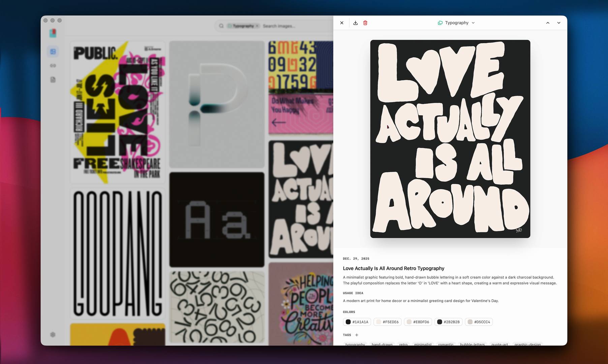Click the 'minimalist' tag
This screenshot has height=364, width=608.
423,344
